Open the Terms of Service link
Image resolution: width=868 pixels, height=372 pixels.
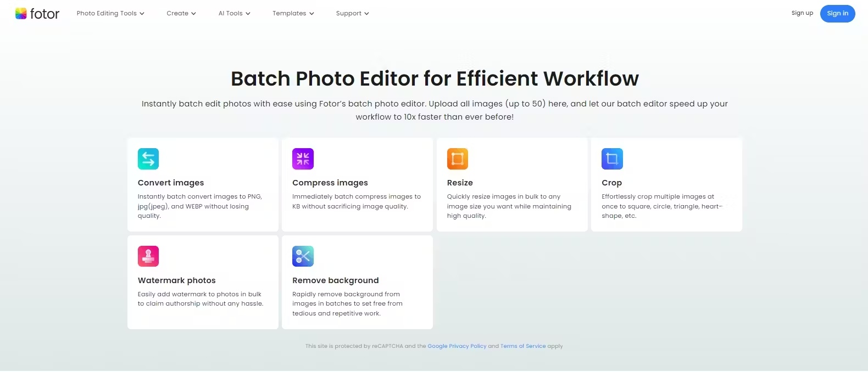click(x=523, y=346)
